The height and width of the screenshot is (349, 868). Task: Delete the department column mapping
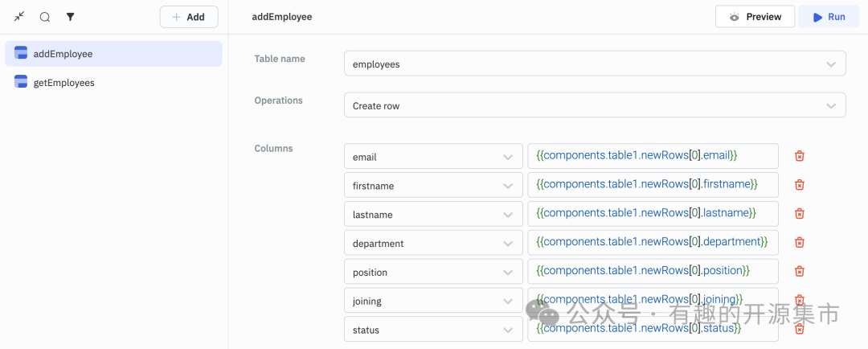click(x=800, y=243)
